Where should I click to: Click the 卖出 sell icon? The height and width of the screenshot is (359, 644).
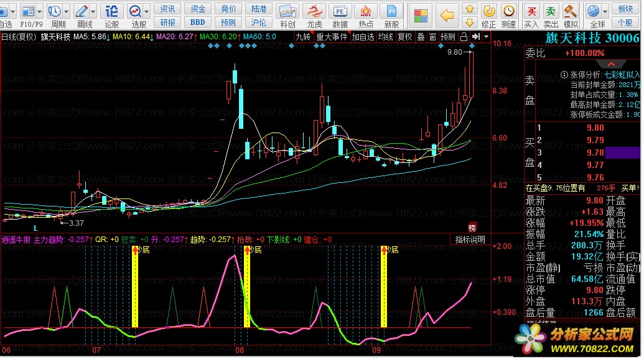click(x=551, y=11)
